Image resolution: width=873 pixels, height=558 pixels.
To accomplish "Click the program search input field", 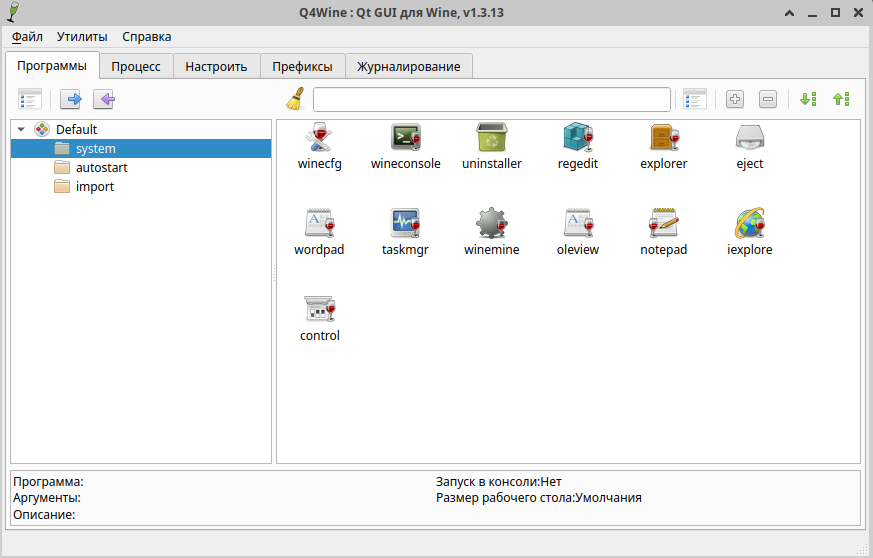I will tap(492, 100).
